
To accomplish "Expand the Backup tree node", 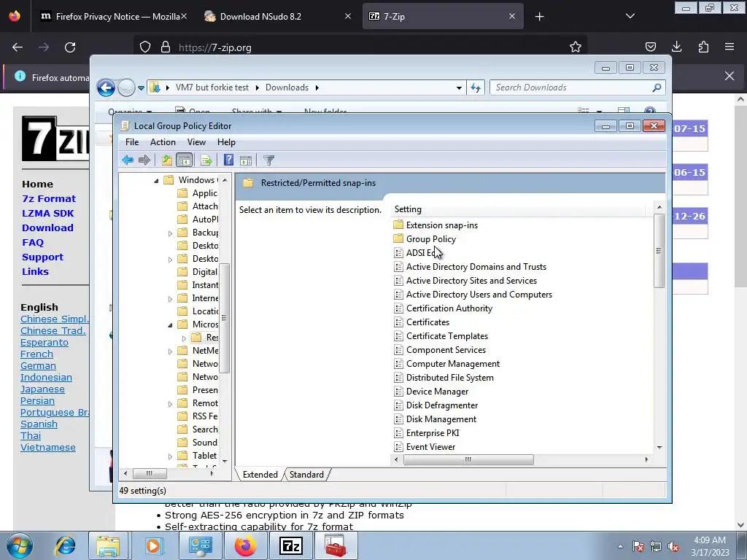I will (170, 233).
